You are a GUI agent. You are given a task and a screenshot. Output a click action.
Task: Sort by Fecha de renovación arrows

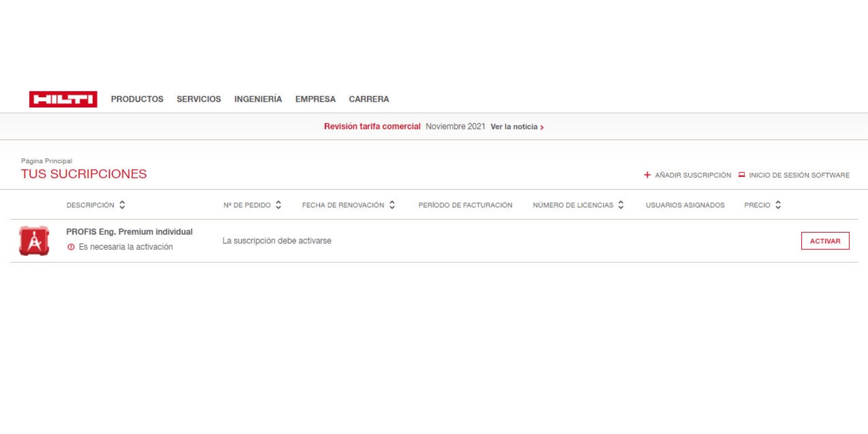pyautogui.click(x=392, y=205)
